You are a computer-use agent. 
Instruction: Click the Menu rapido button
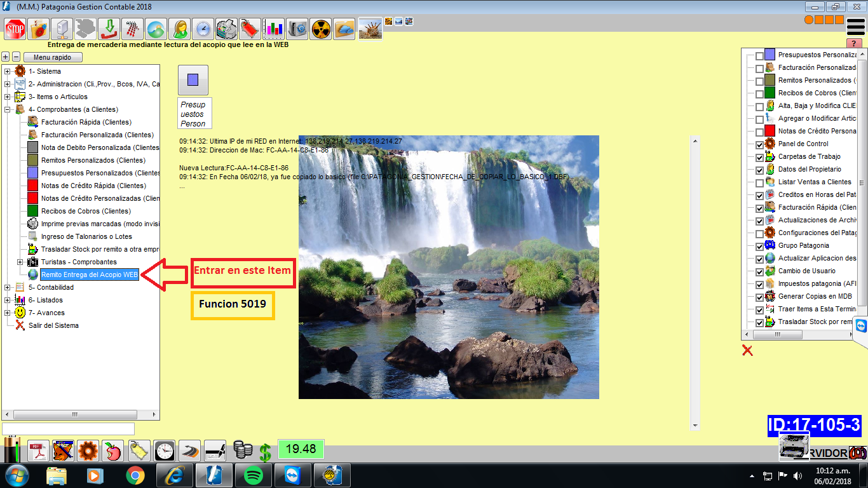(x=53, y=57)
